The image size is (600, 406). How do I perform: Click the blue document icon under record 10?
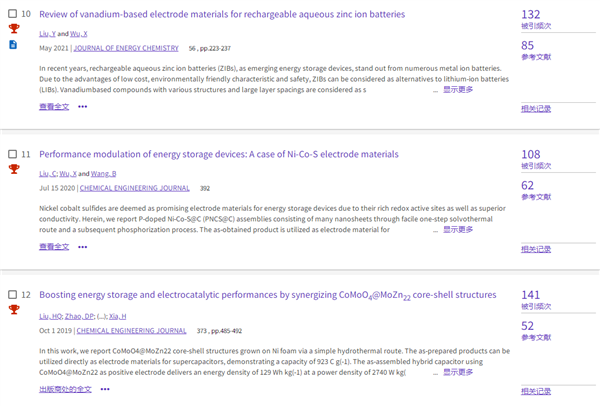tap(13, 45)
